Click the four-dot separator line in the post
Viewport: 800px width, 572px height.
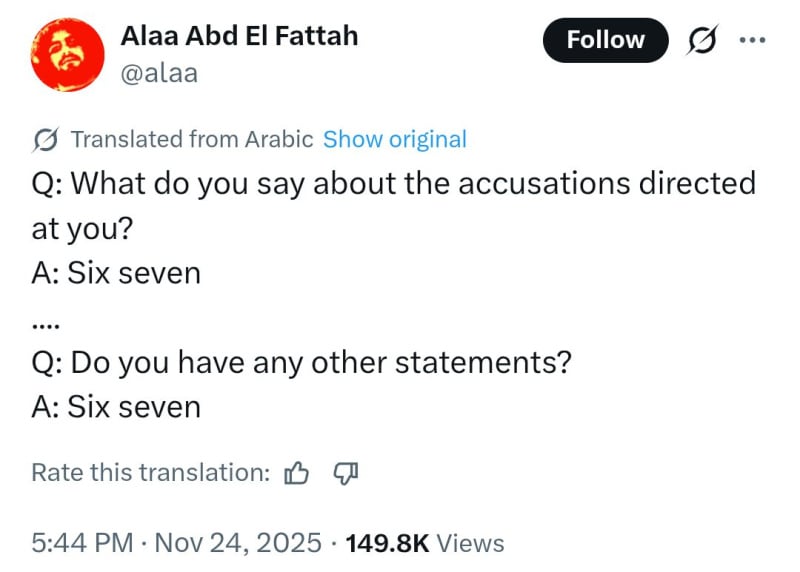[x=45, y=326]
